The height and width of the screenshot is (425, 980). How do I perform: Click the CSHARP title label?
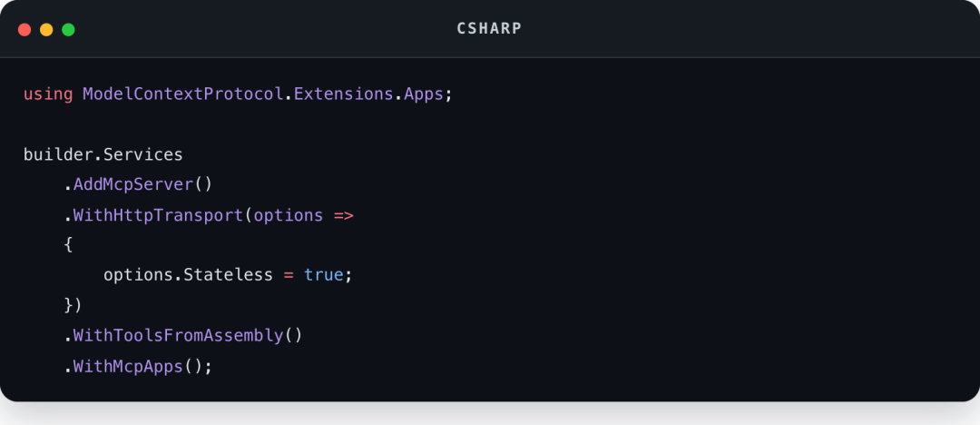pyautogui.click(x=489, y=29)
